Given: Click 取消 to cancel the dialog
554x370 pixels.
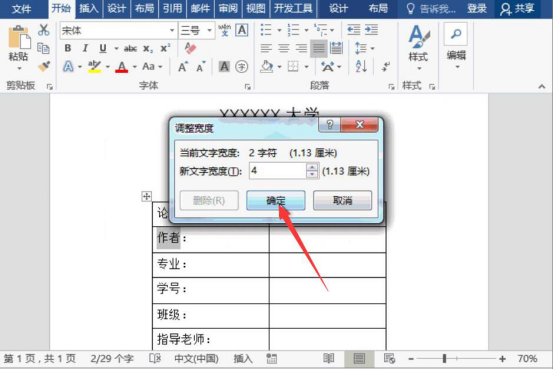Looking at the screenshot, I should (x=342, y=200).
